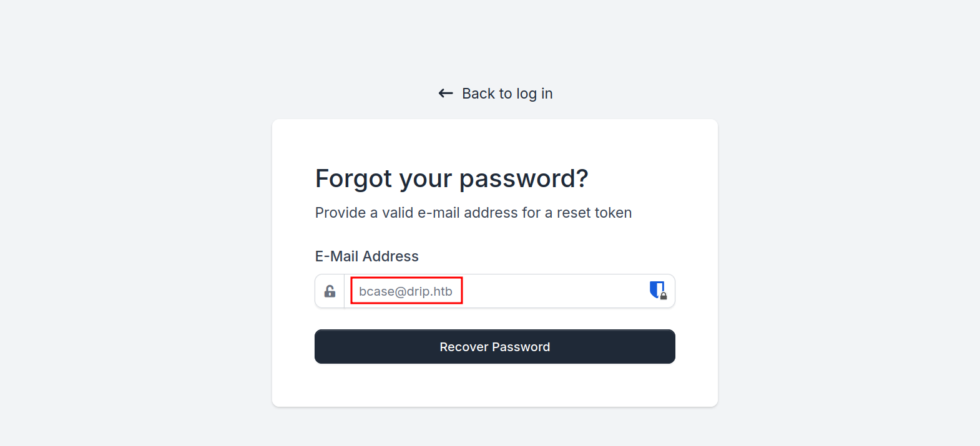Viewport: 980px width, 446px height.
Task: Click the open padlock icon beside email field
Action: coord(330,291)
